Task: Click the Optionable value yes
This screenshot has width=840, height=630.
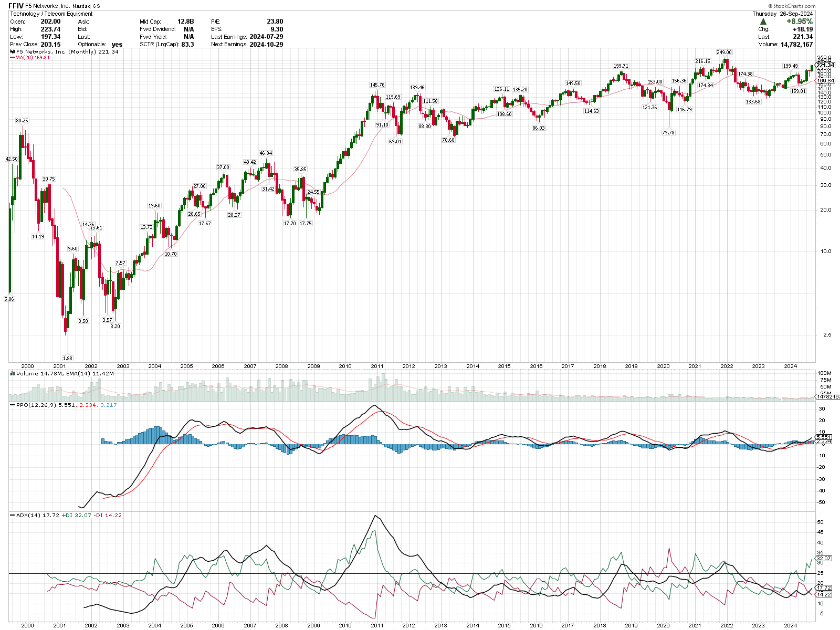Action: pyautogui.click(x=117, y=45)
